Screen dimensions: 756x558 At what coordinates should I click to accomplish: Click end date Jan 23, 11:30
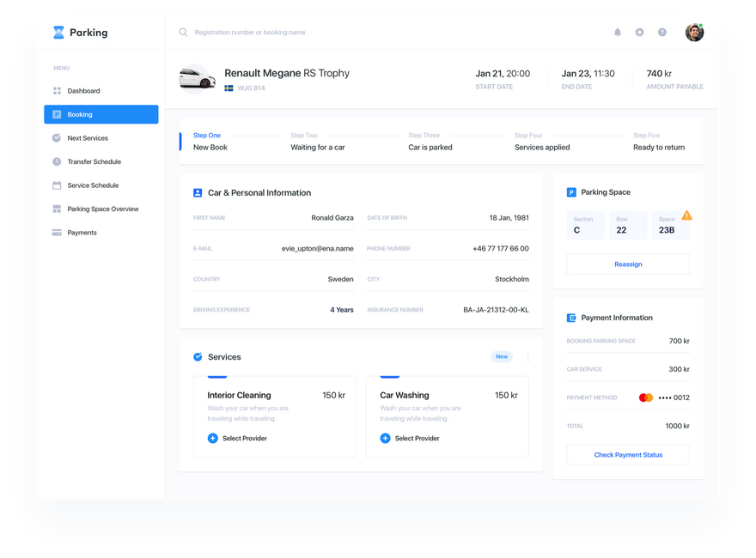tap(588, 74)
